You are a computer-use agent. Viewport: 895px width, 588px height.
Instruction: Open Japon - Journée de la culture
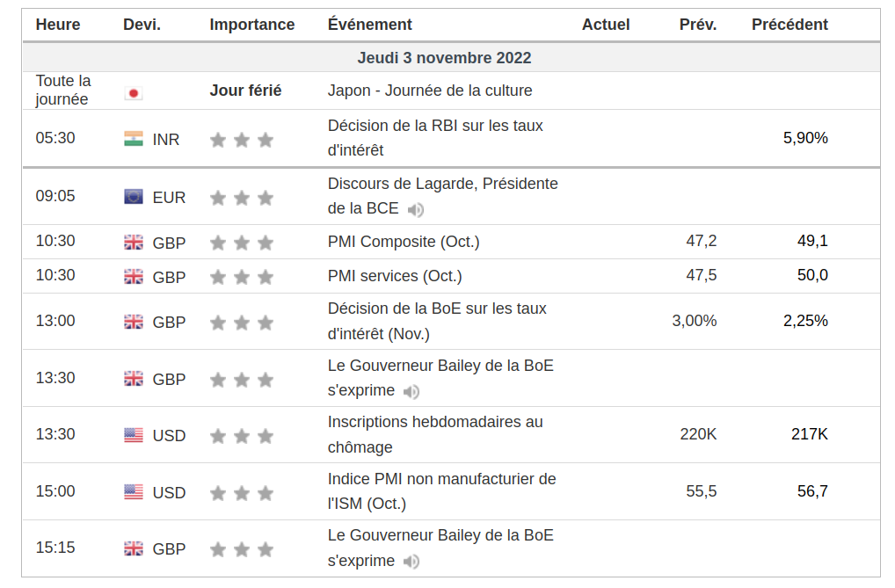point(430,91)
